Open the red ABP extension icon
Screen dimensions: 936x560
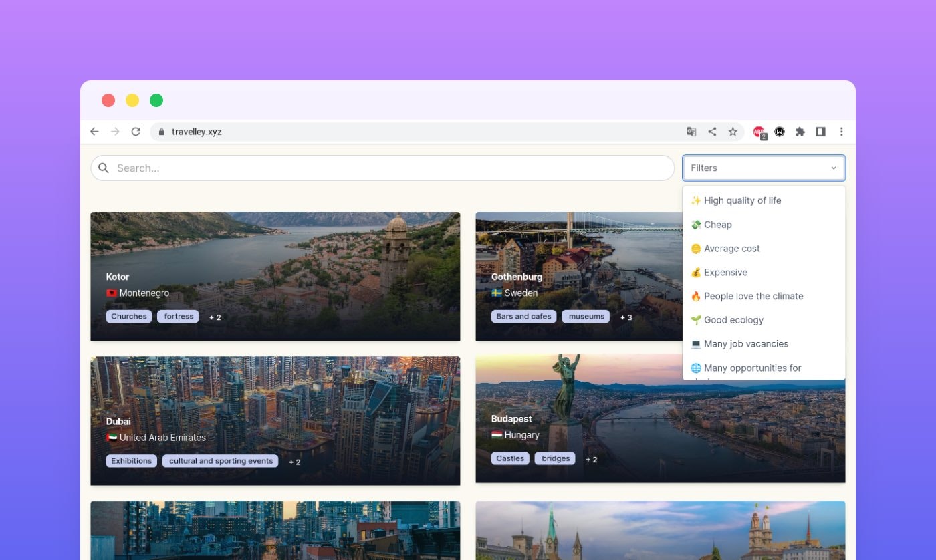[759, 132]
